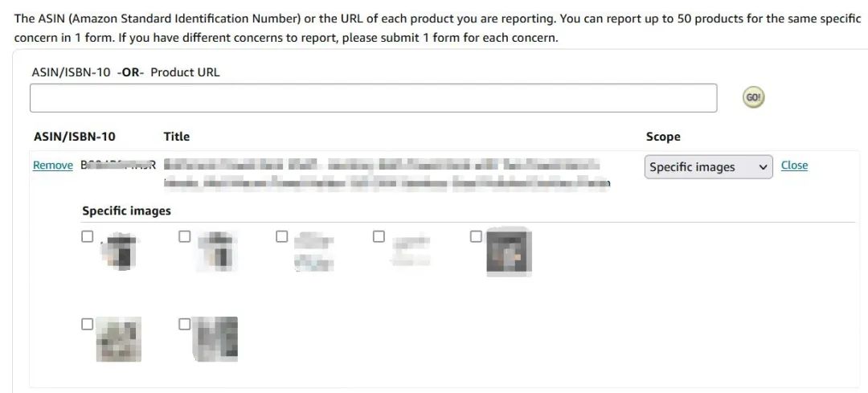868x393 pixels.
Task: Click the sixth thumbnail in the second row
Action: click(119, 338)
